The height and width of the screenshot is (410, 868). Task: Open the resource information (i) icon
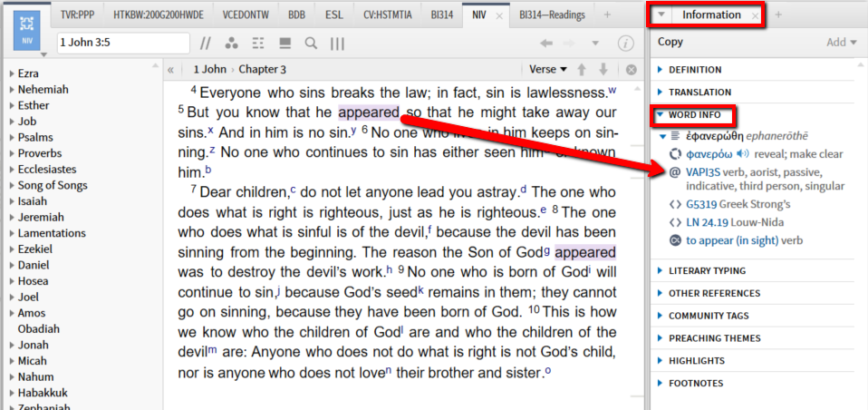625,44
